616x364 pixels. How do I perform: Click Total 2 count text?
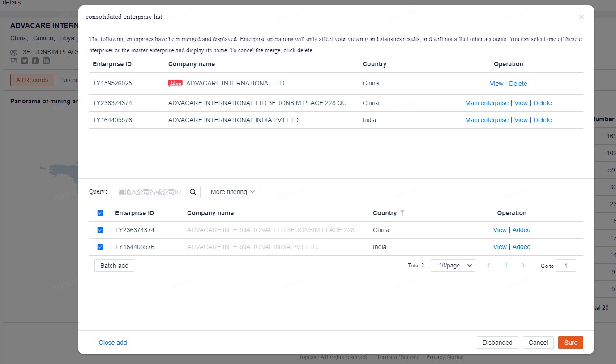[x=416, y=266]
